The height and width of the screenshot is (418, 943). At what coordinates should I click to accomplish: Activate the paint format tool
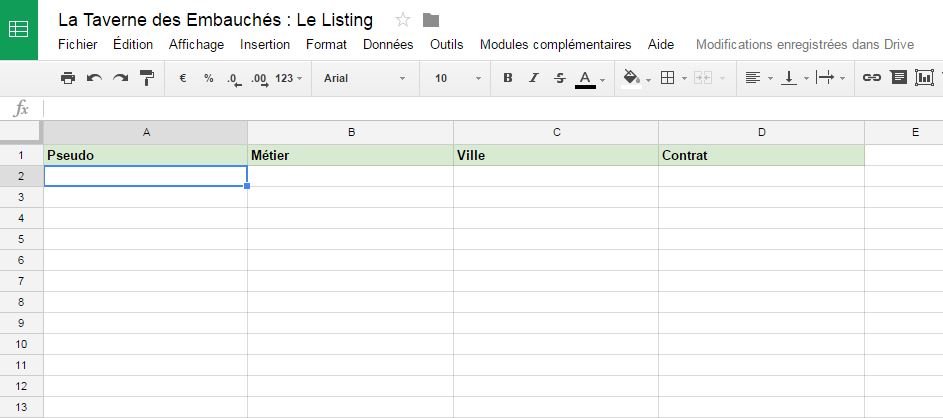tap(147, 78)
